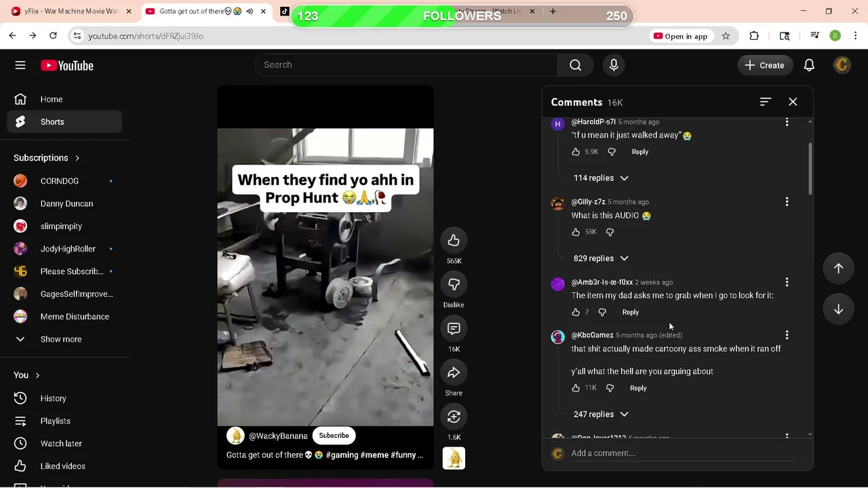Open the account avatar menu
Viewport: 868px width, 488px height.
click(842, 65)
